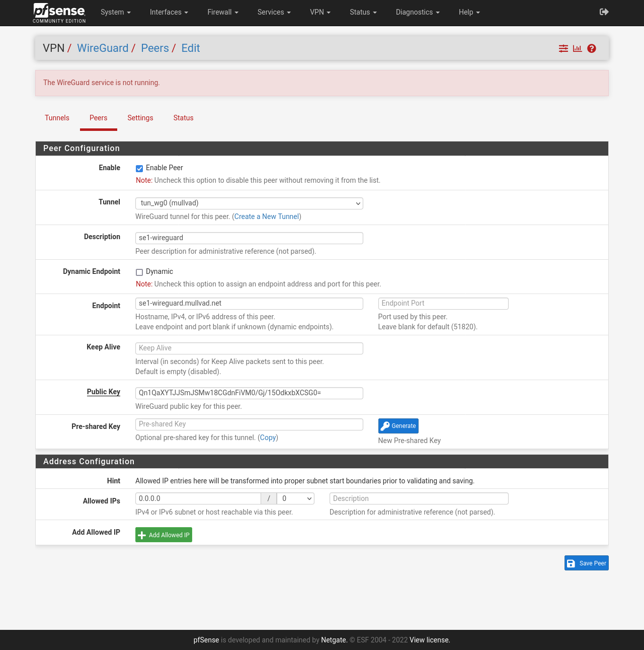
Task: Click the Keep Alive input field
Action: [249, 348]
